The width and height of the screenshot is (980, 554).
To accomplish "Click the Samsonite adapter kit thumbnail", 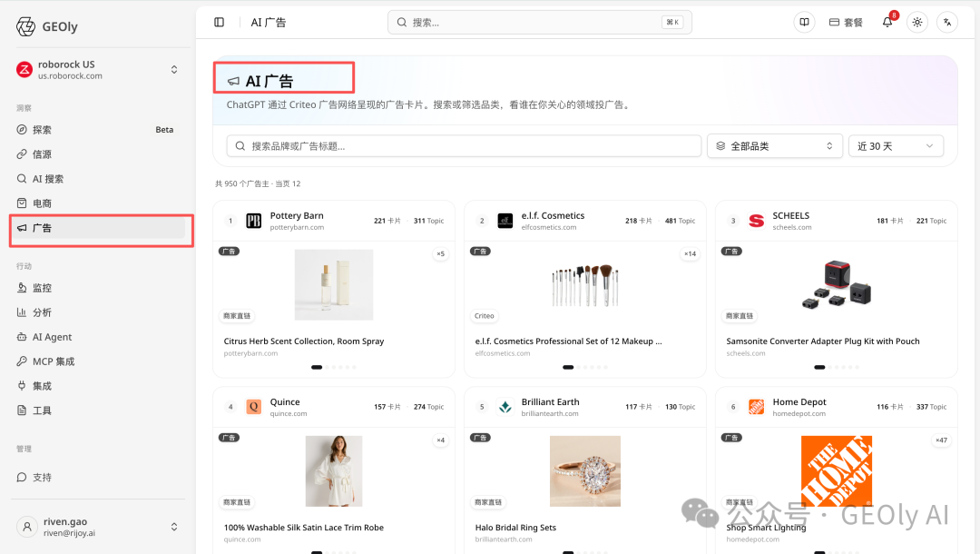I will pyautogui.click(x=837, y=285).
